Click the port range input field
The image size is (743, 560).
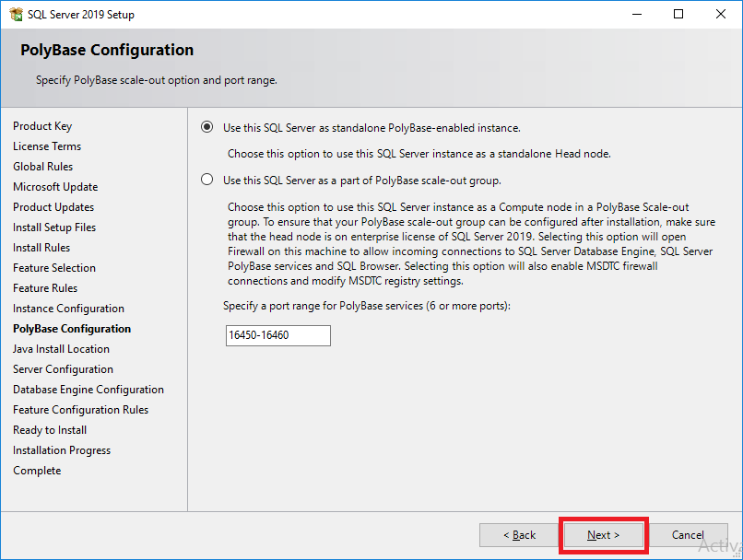tap(277, 335)
